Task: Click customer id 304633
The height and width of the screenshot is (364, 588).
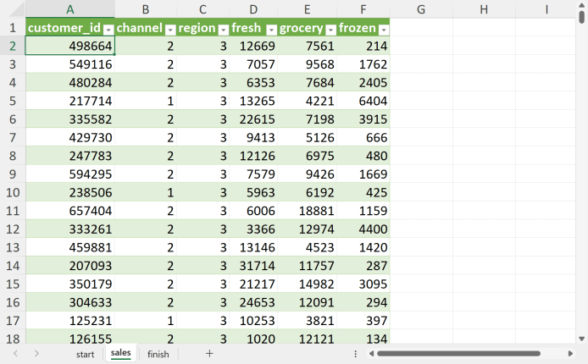Action: [70, 302]
